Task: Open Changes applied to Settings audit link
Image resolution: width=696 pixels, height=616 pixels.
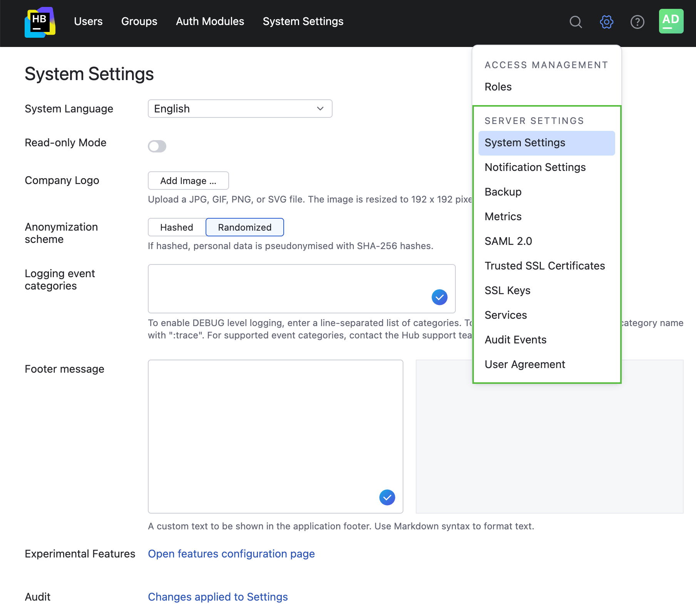Action: pos(217,596)
